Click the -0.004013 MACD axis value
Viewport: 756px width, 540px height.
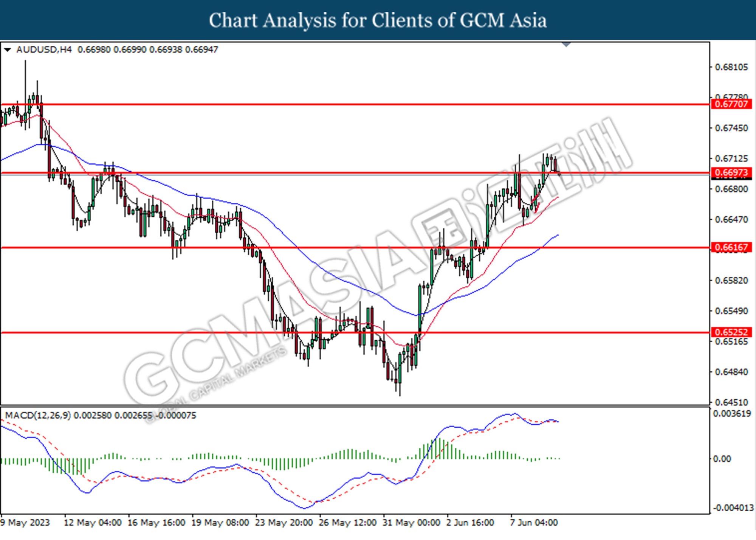[733, 508]
